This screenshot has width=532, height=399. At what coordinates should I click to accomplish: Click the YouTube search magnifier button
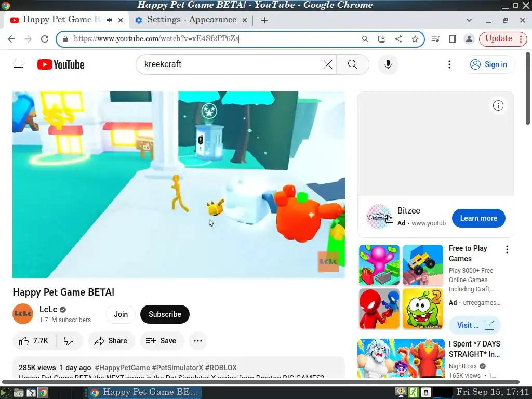pyautogui.click(x=353, y=64)
